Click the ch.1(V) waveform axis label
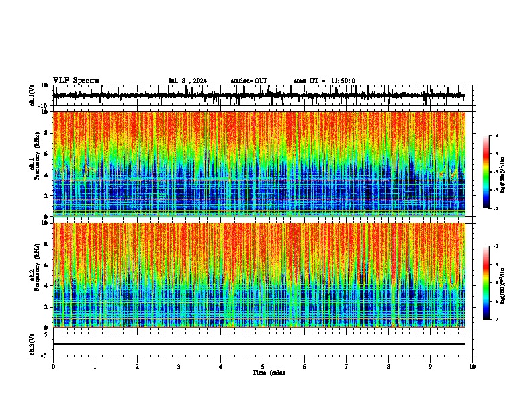532x411 pixels. point(32,95)
